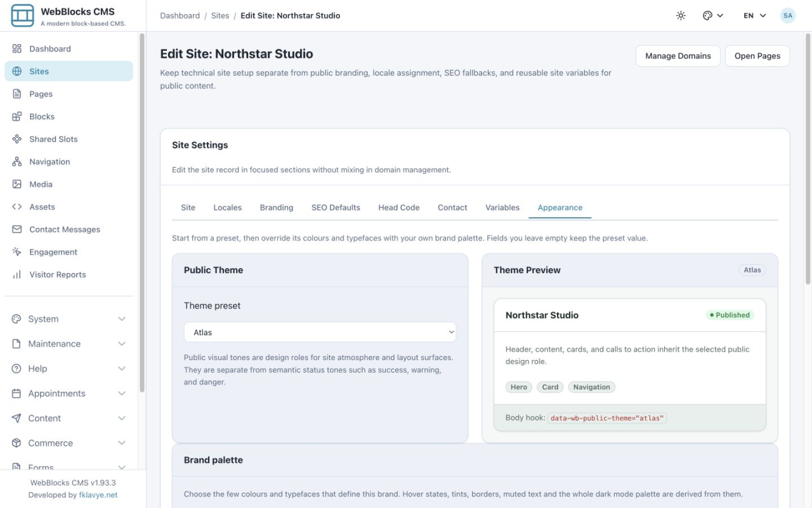Click the Visitor Reports chart icon

point(17,275)
